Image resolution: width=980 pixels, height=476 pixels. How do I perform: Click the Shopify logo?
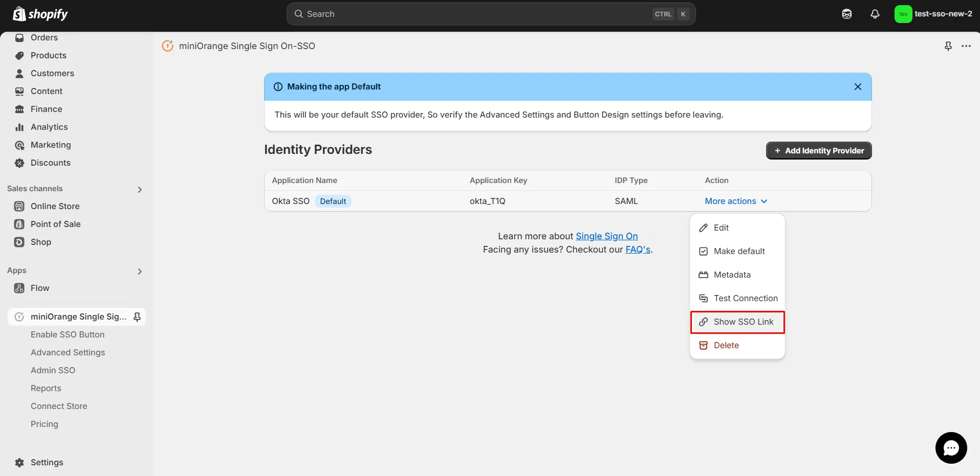point(40,14)
